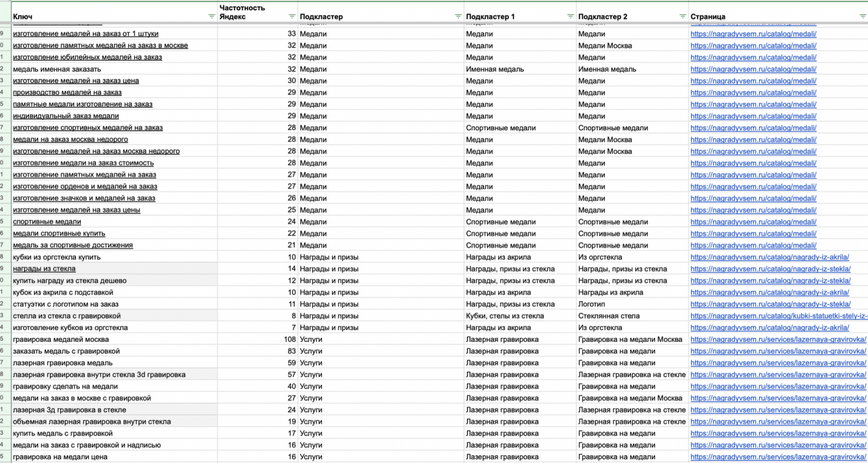
Task: Click the Частотность Яндекс column filter icon
Action: click(x=292, y=17)
